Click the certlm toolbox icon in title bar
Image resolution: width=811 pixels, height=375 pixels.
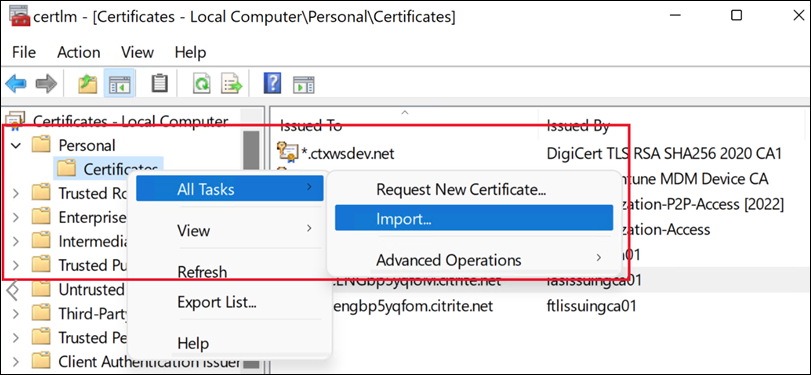pos(19,17)
